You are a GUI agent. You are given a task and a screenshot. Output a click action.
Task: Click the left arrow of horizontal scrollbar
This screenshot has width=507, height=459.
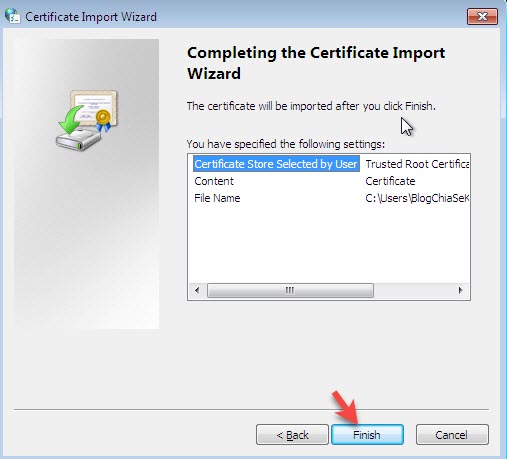point(197,290)
